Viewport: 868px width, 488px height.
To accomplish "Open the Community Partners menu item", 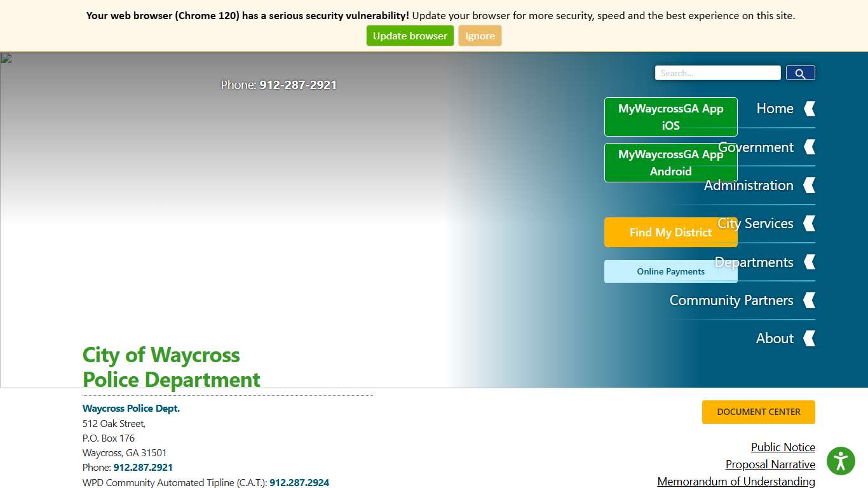I will (x=731, y=301).
